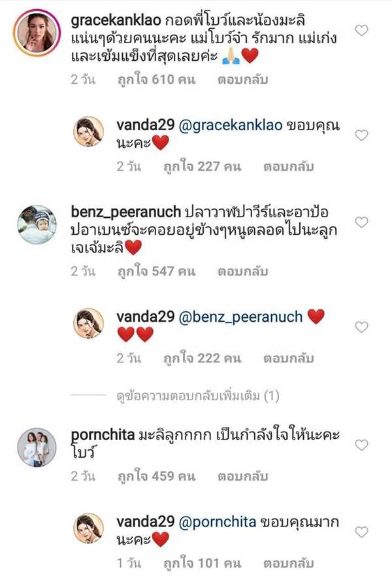
Task: Reply to gracekanklao's comment
Action: 243,80
